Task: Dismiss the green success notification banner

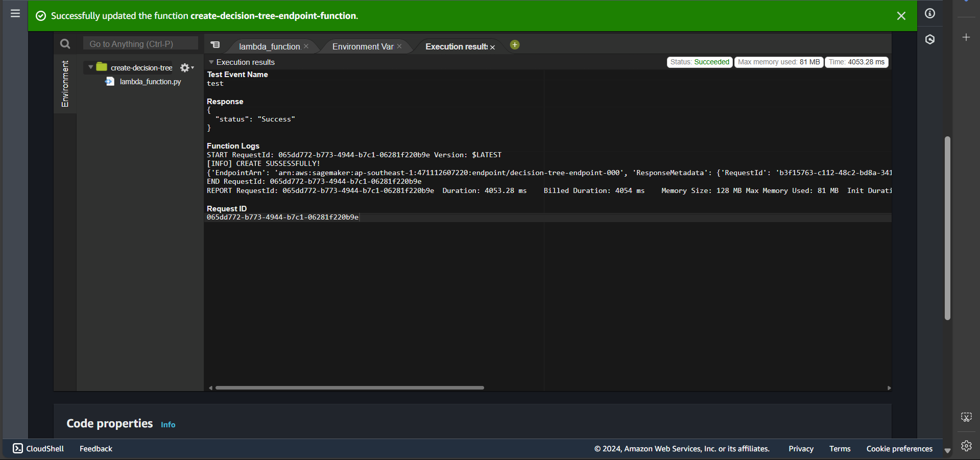Action: tap(901, 16)
